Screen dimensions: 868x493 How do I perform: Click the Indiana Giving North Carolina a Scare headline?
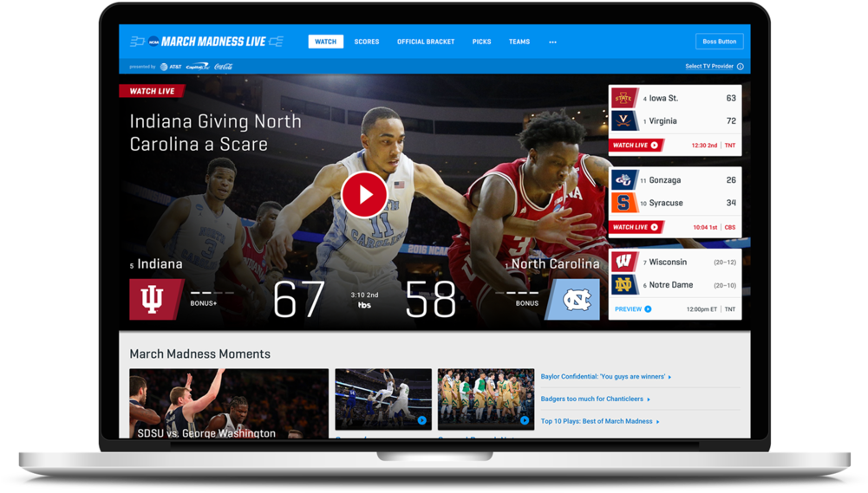[215, 133]
